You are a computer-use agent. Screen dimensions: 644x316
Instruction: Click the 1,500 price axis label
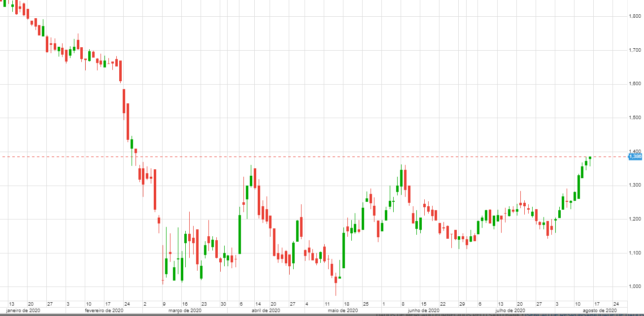pos(635,118)
